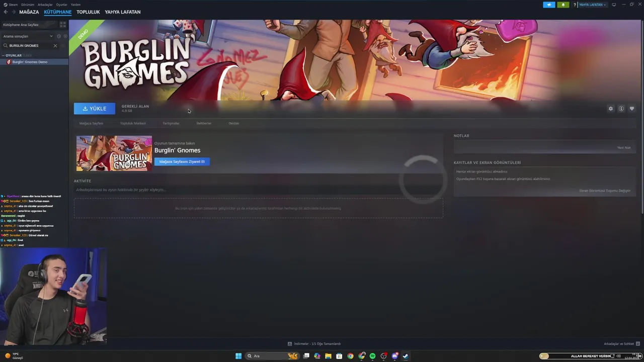Open the Görünüm menu
Viewport: 644px width, 362px height.
[28, 5]
